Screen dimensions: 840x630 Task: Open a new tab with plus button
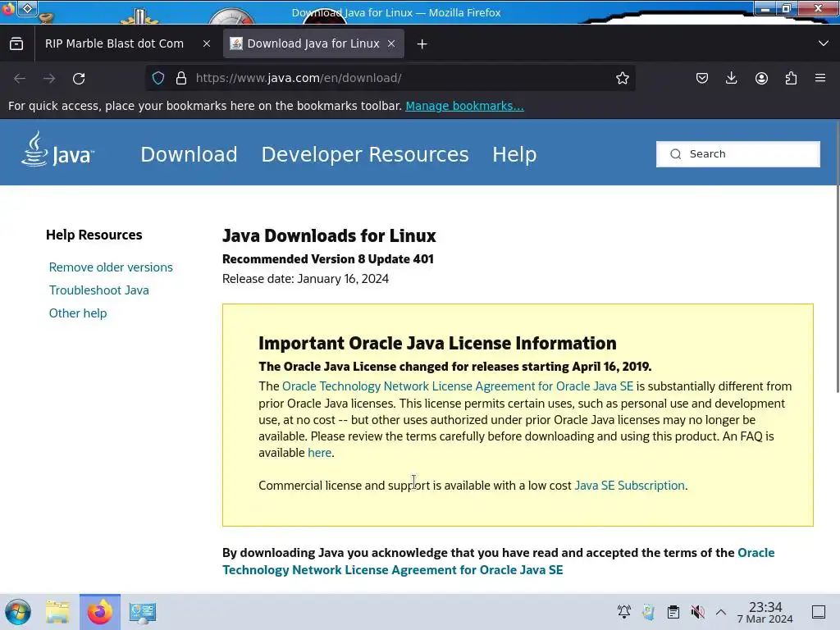[422, 44]
